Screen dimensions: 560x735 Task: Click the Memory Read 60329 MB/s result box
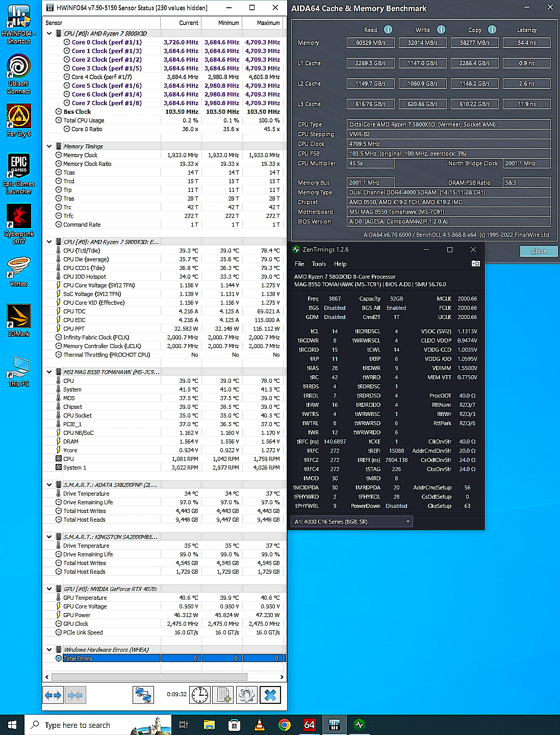coord(371,43)
